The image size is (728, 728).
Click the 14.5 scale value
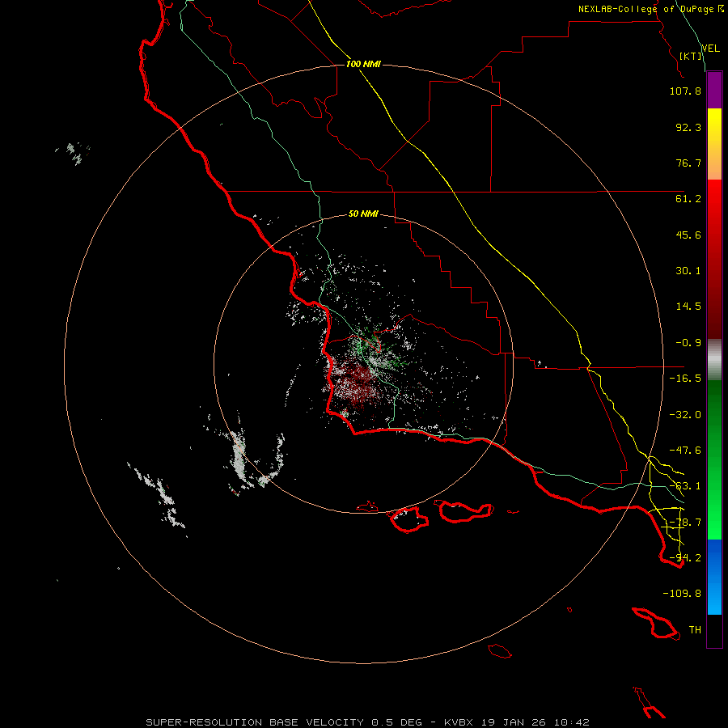coord(688,307)
